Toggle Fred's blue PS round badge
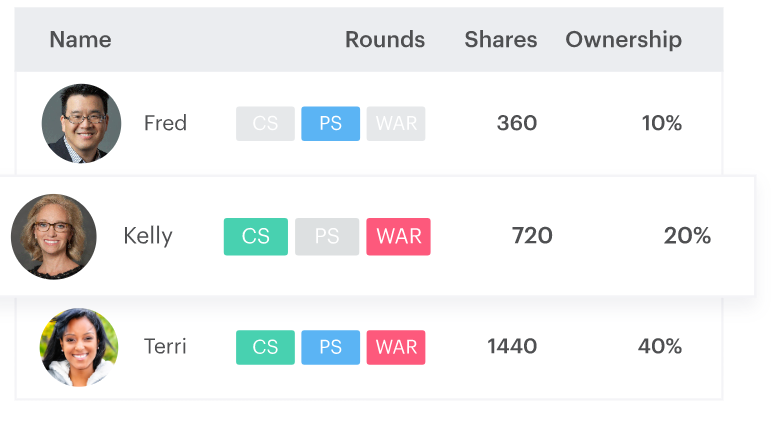This screenshot has width=779, height=446. [330, 124]
